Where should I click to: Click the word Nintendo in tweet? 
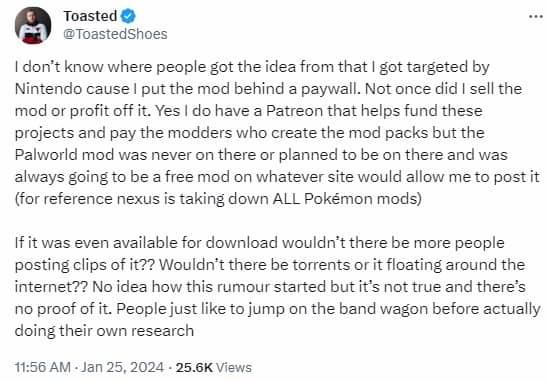click(48, 89)
